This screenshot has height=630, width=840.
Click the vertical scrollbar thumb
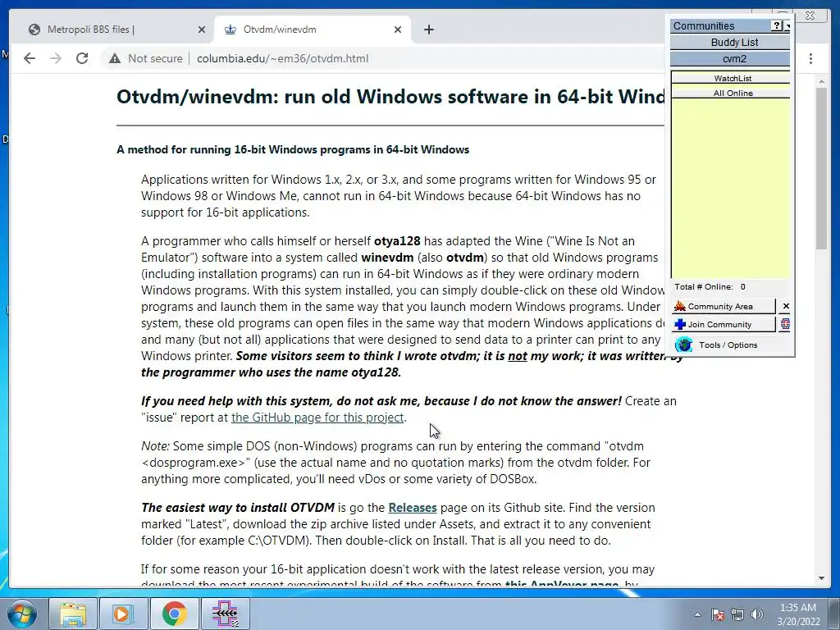click(821, 167)
